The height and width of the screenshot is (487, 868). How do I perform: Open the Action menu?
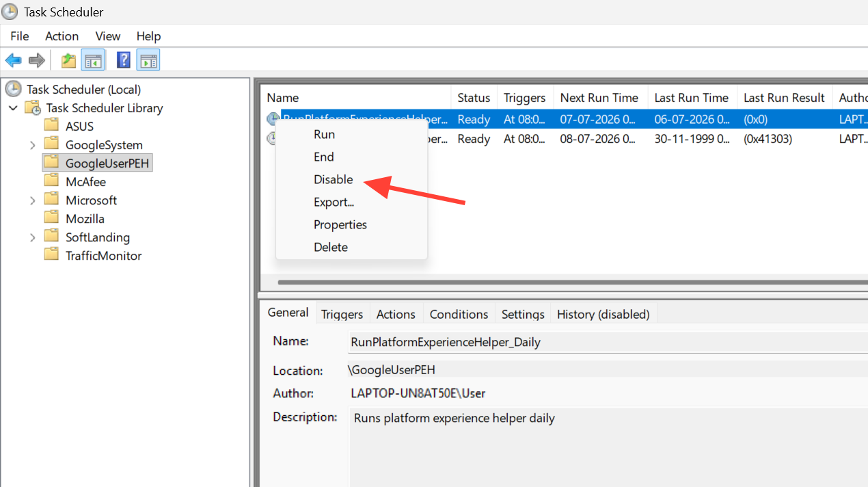point(62,36)
